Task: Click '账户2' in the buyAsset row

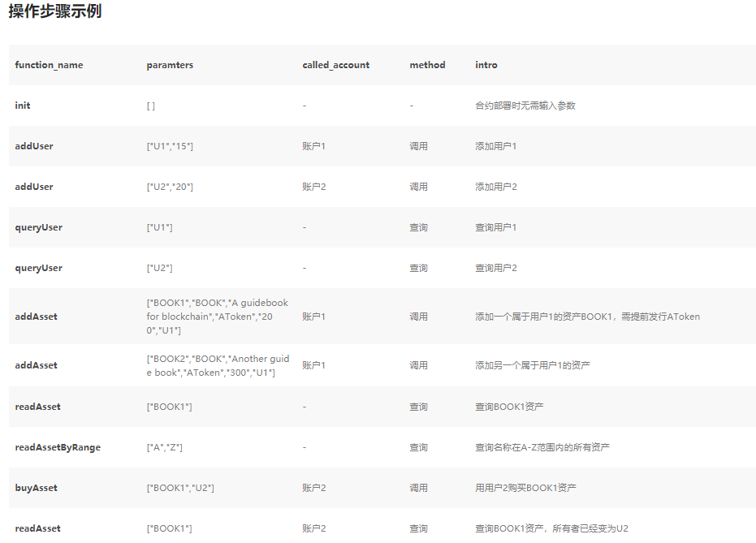Action: (x=314, y=488)
